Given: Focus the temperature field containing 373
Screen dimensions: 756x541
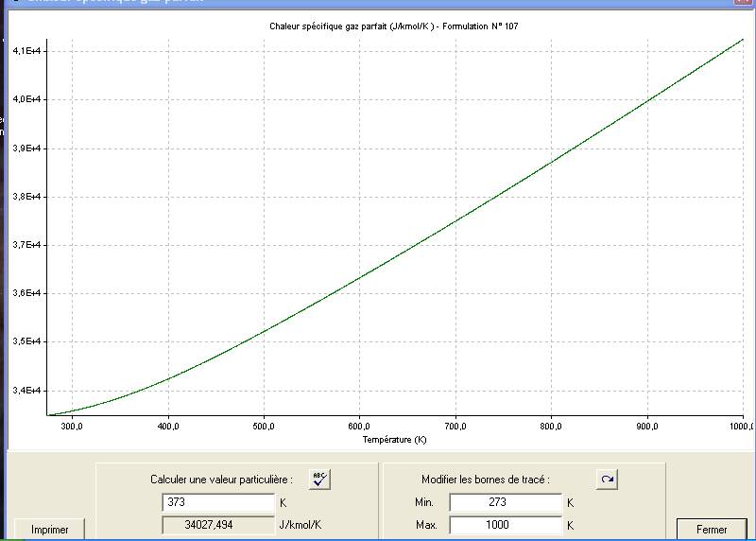Looking at the screenshot, I should (x=218, y=502).
